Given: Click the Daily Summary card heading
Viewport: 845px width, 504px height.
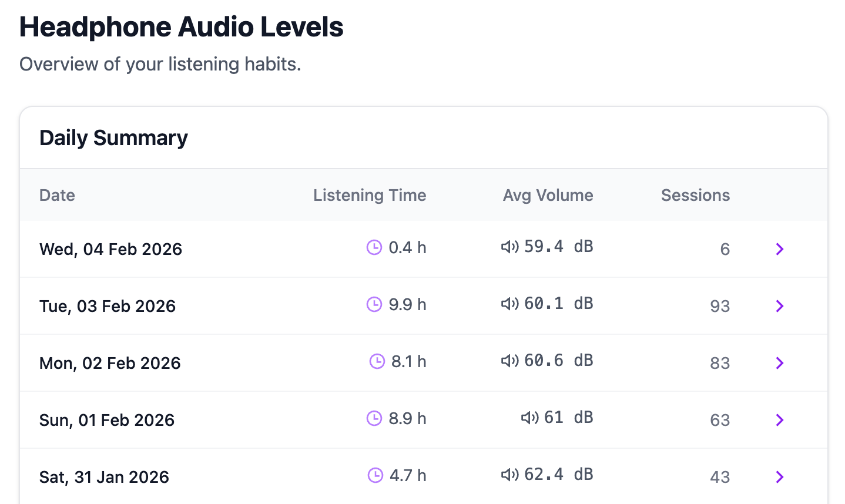Looking at the screenshot, I should pos(113,138).
